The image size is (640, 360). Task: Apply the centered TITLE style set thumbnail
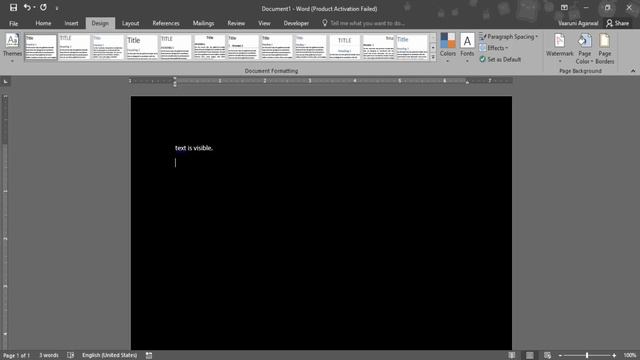pos(344,47)
